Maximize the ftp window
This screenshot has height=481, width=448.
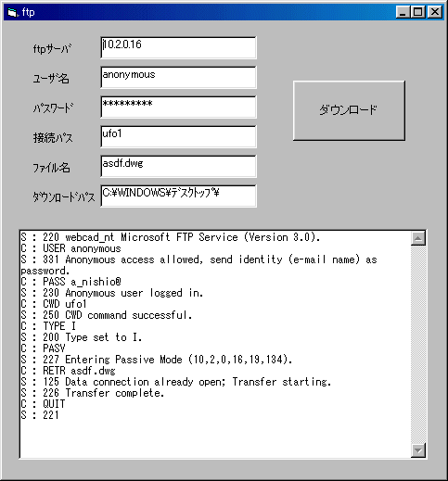click(x=417, y=12)
